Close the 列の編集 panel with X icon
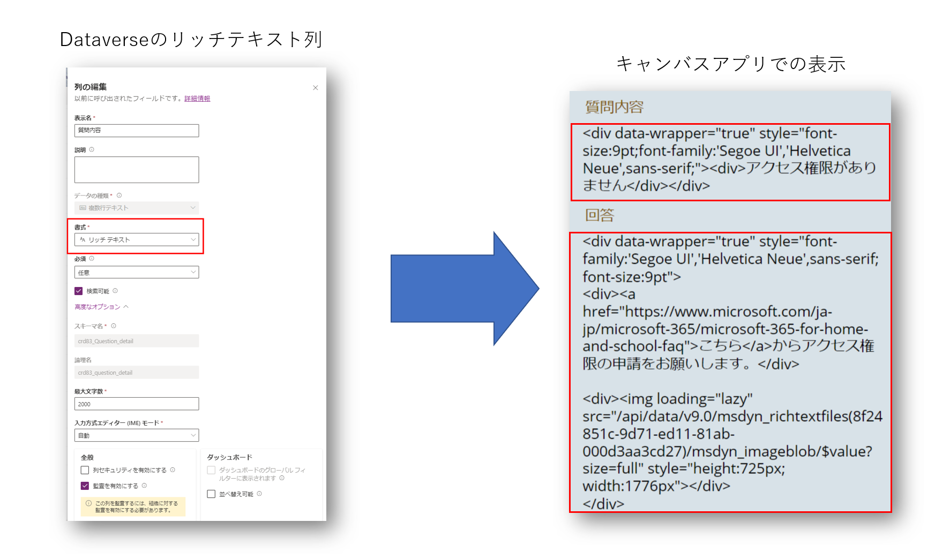Image resolution: width=950 pixels, height=560 pixels. [x=316, y=88]
